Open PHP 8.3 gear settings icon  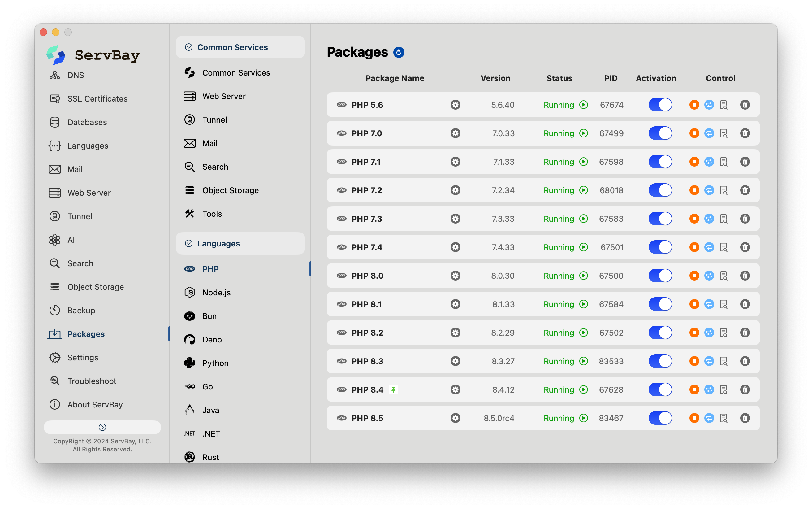455,361
